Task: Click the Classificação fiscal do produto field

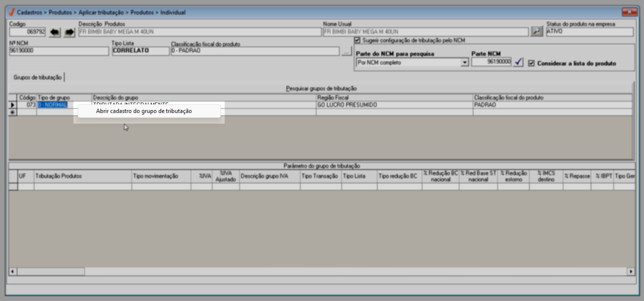Action: point(255,51)
